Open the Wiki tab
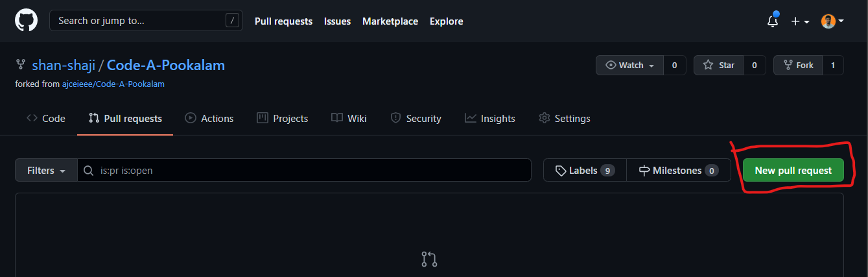Screen dimensions: 868x277 point(349,118)
